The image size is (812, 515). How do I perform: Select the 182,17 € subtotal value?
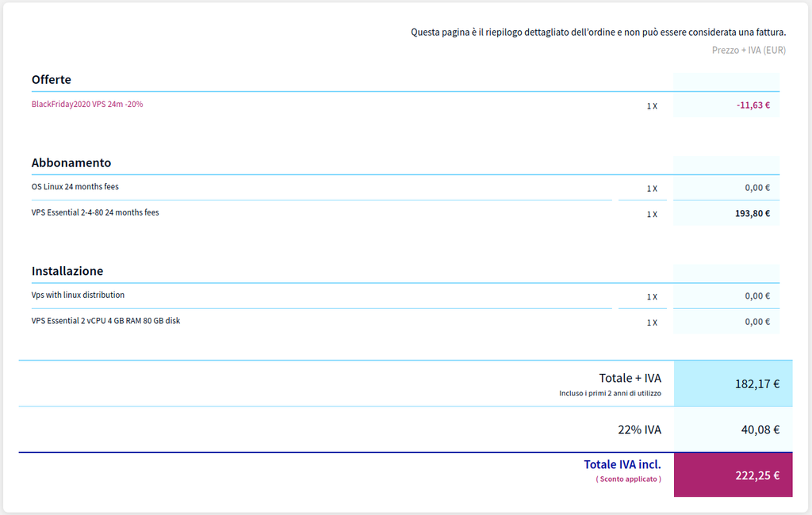(x=756, y=383)
